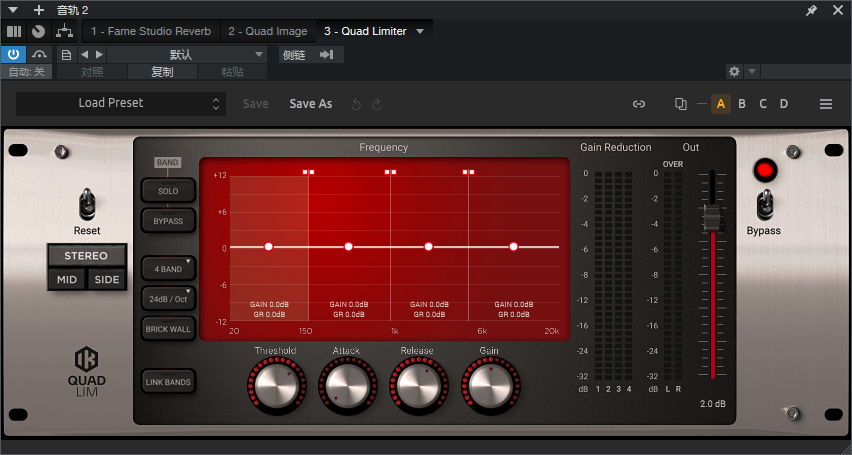Open the Load Preset selector
This screenshot has width=852, height=455.
pos(121,103)
